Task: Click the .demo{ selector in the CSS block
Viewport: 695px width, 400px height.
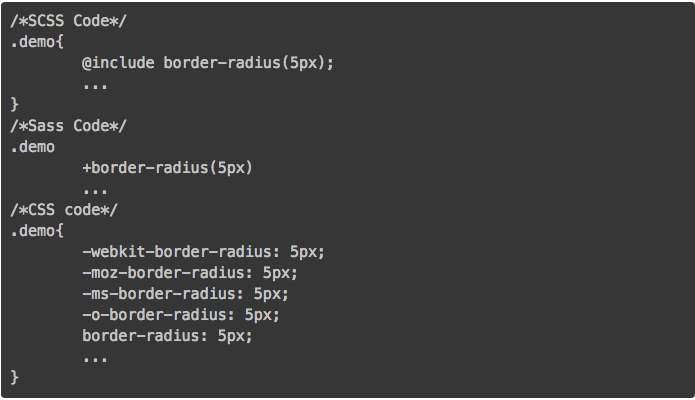Action: 37,231
